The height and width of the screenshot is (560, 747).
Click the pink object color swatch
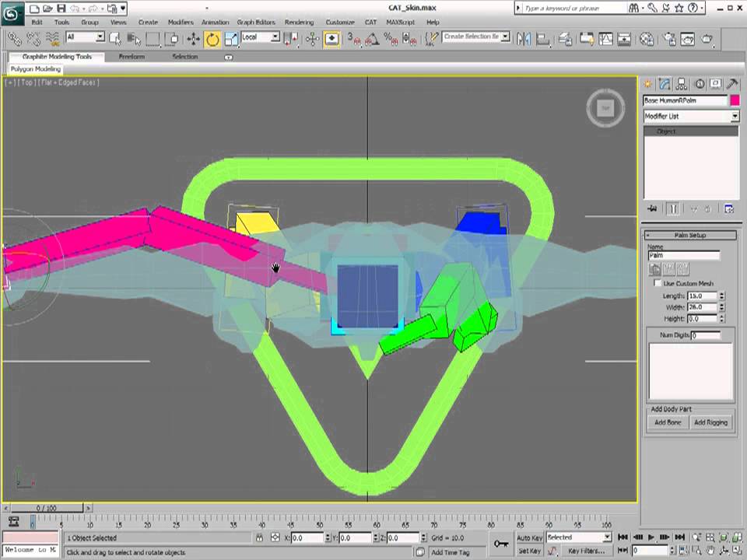click(735, 100)
